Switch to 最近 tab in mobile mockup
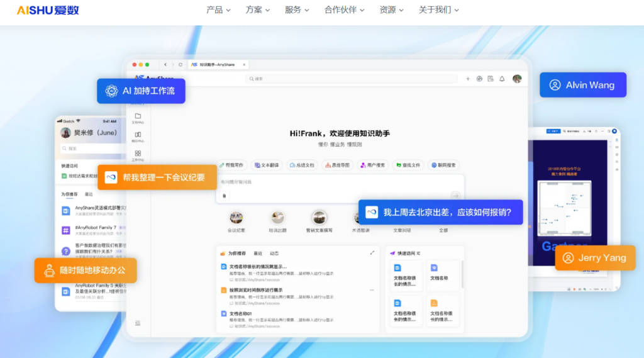 (x=89, y=194)
